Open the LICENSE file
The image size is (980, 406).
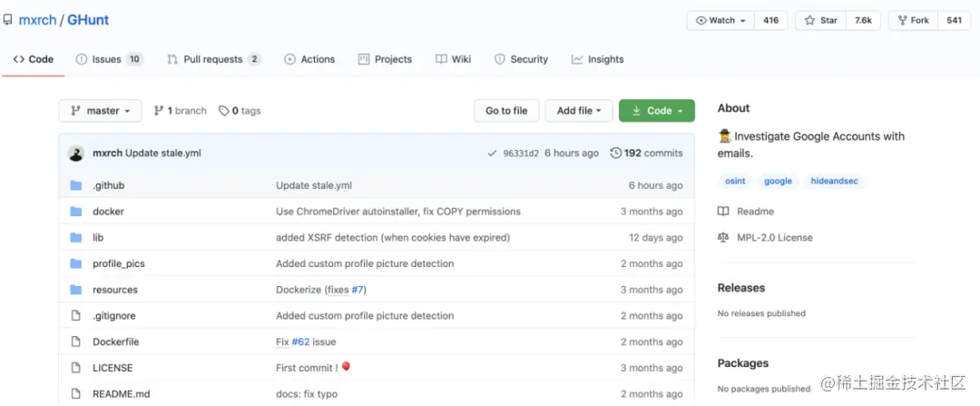113,368
